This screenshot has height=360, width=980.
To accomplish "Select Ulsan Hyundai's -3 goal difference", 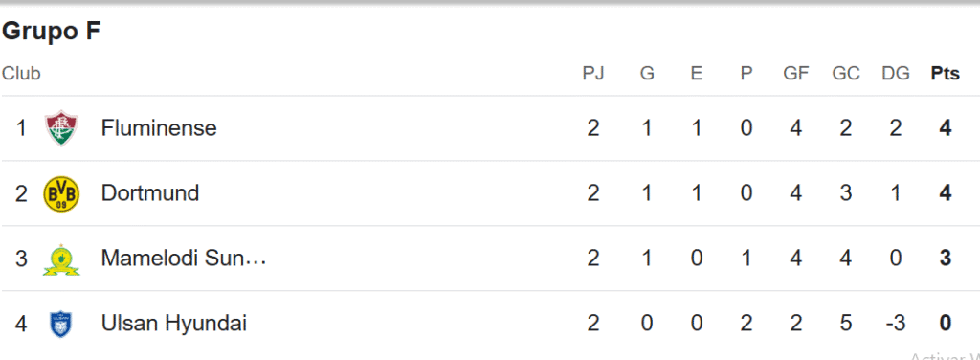I will point(895,324).
